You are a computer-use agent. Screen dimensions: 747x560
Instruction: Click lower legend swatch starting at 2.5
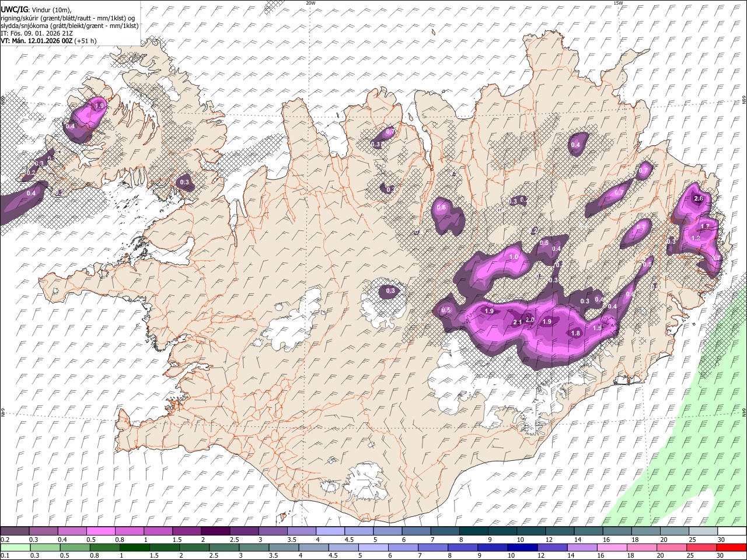coord(224,547)
